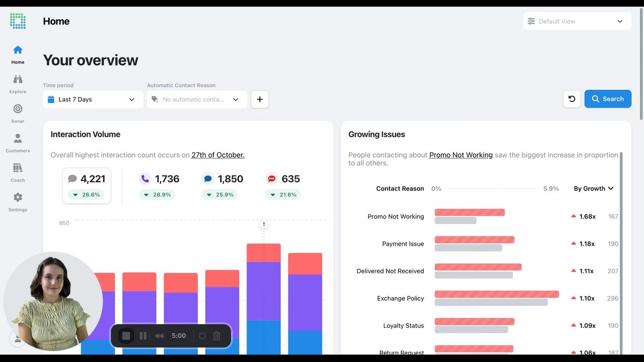Open the Coach books icon
Screen dimensions: 644x362
(18, 168)
